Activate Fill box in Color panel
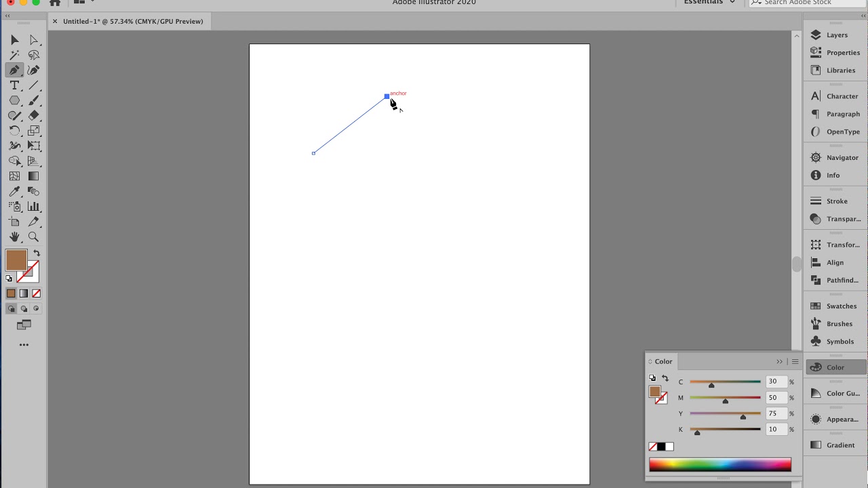The height and width of the screenshot is (488, 868). point(654,391)
